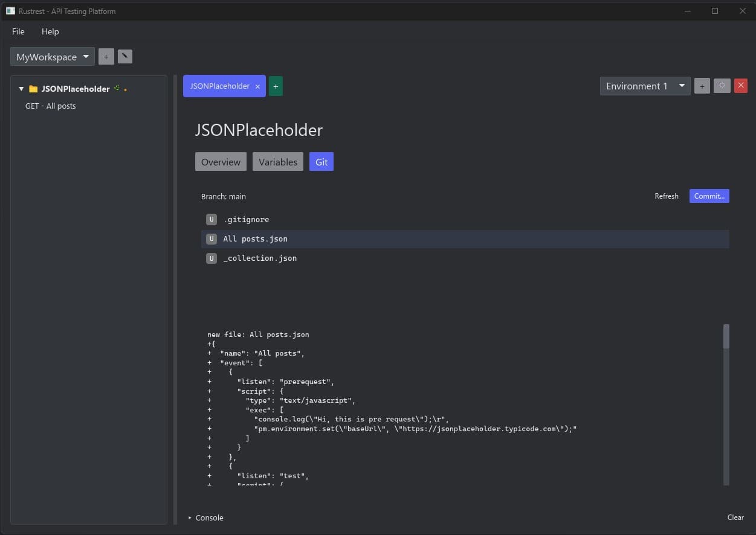The height and width of the screenshot is (535, 756).
Task: Click the U status badge for _collection.json
Action: [212, 258]
